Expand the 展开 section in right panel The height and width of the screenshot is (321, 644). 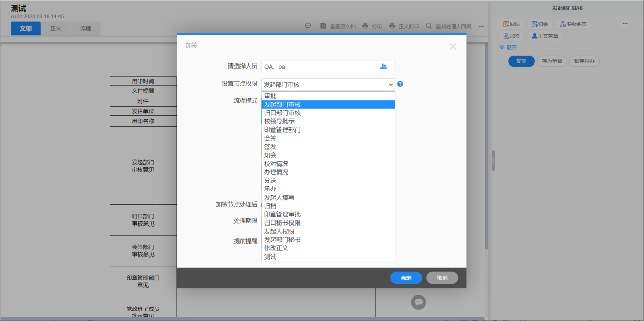pyautogui.click(x=508, y=47)
